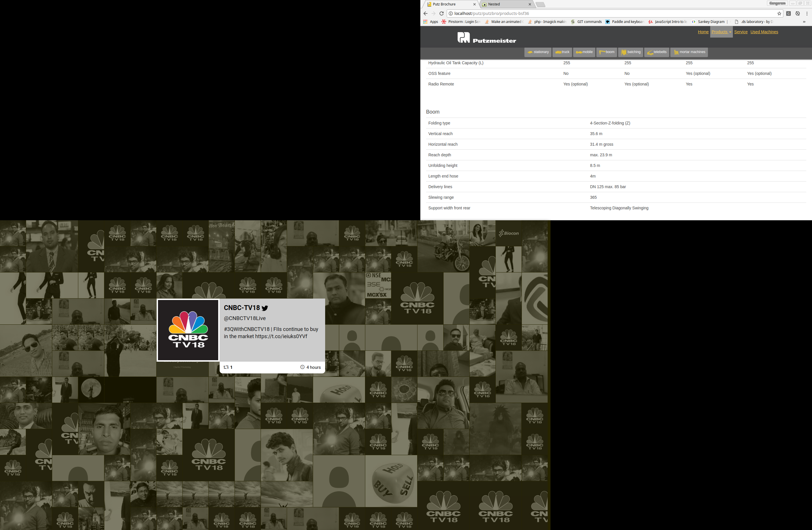This screenshot has width=812, height=530.
Task: Click the Vertical reach value 35.6 m
Action: (x=596, y=134)
